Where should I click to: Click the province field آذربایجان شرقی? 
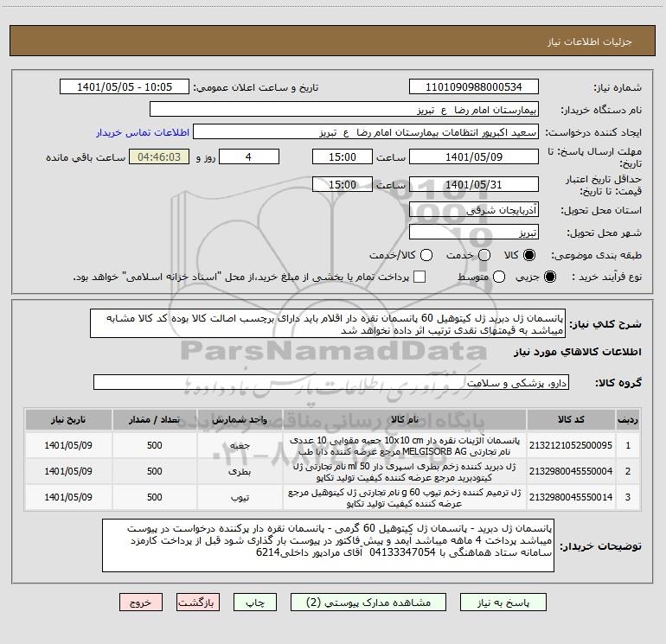[474, 209]
